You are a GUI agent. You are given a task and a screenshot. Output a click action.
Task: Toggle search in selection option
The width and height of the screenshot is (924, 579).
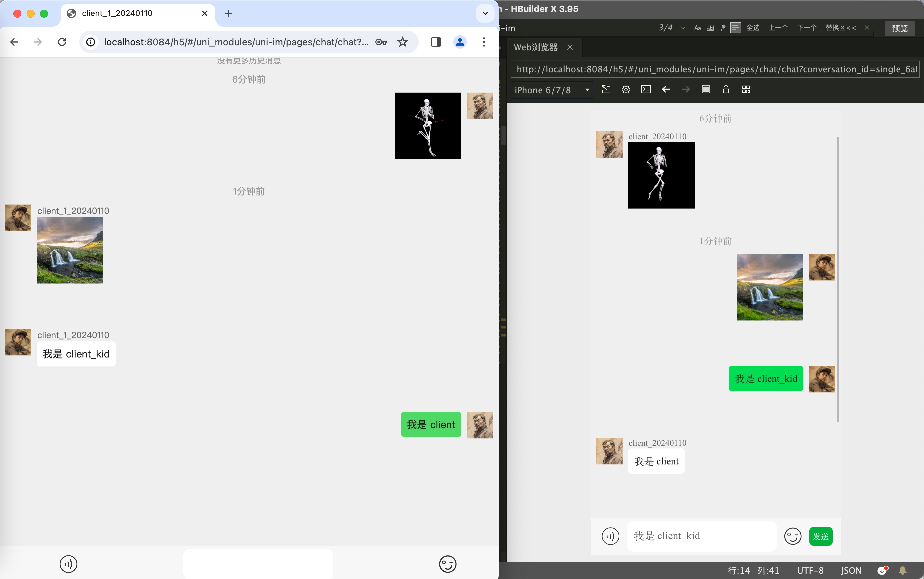(x=735, y=28)
